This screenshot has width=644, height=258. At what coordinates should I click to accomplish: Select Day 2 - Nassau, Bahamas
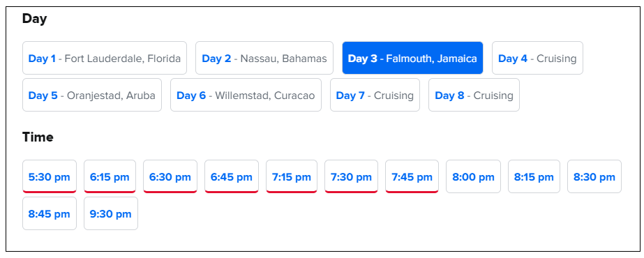[264, 58]
